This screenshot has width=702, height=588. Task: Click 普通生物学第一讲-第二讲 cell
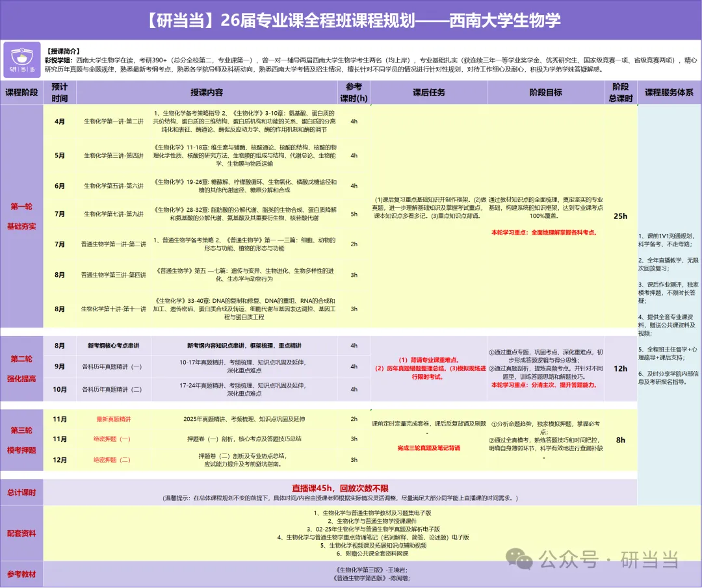tap(114, 244)
